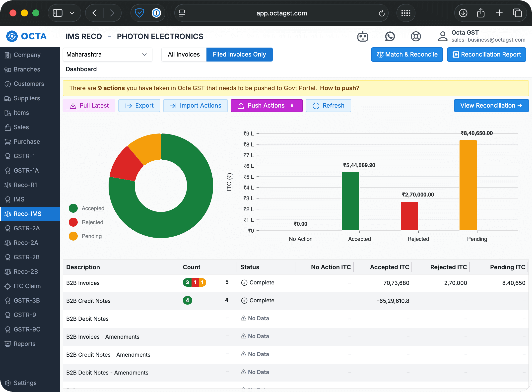Click the Safari downloads icon
Image resolution: width=532 pixels, height=392 pixels.
[x=463, y=13]
